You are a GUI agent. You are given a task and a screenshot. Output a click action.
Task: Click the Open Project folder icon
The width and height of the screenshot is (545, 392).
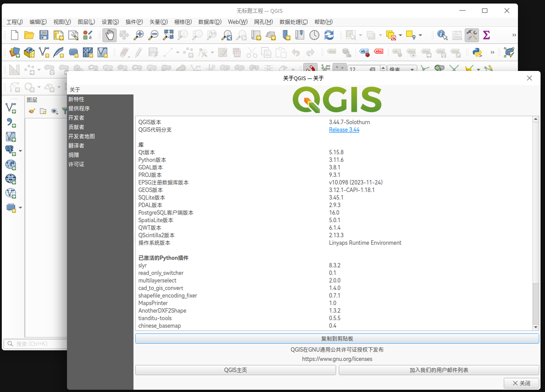click(29, 35)
